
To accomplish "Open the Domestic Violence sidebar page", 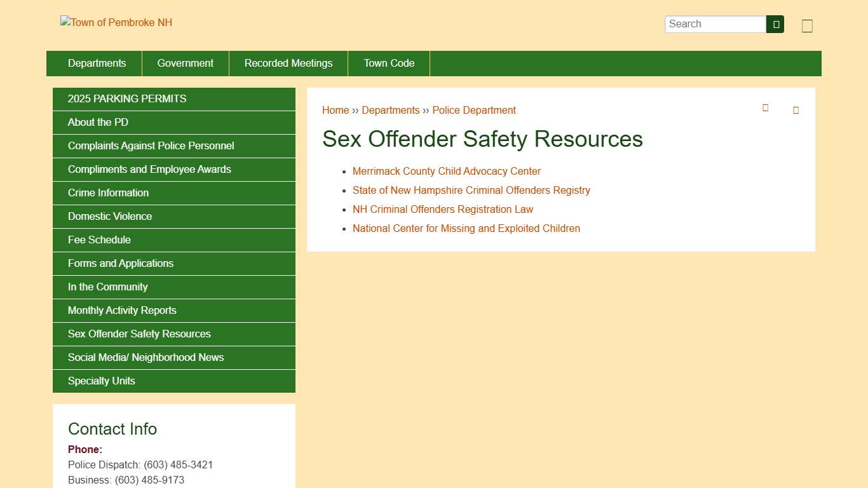I will (x=109, y=216).
